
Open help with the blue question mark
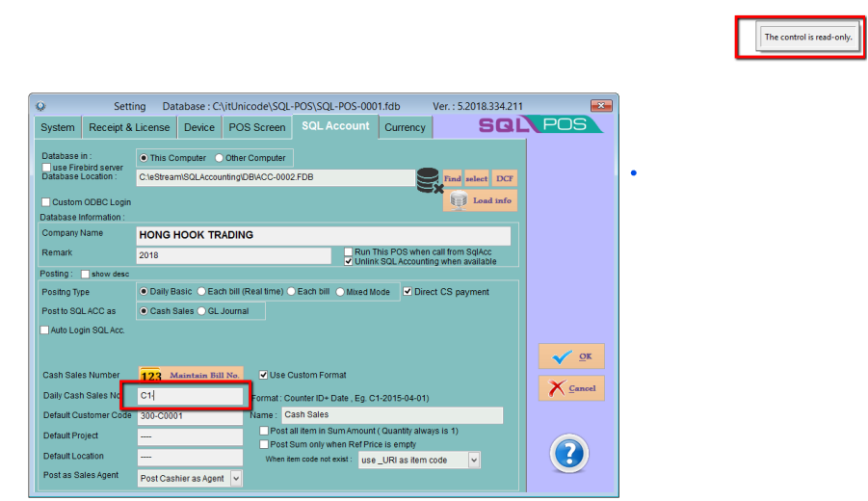tap(568, 454)
